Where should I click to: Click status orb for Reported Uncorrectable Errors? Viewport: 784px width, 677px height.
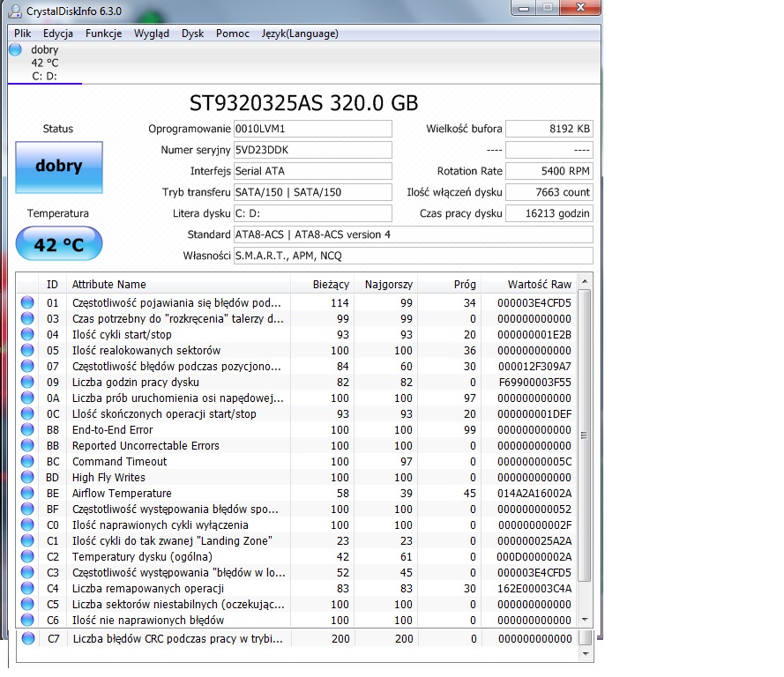tap(27, 445)
